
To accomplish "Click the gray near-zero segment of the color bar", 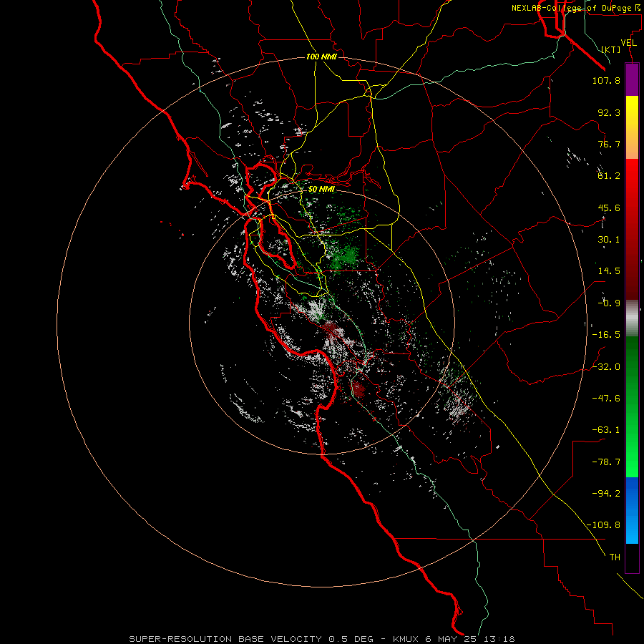I will click(632, 318).
